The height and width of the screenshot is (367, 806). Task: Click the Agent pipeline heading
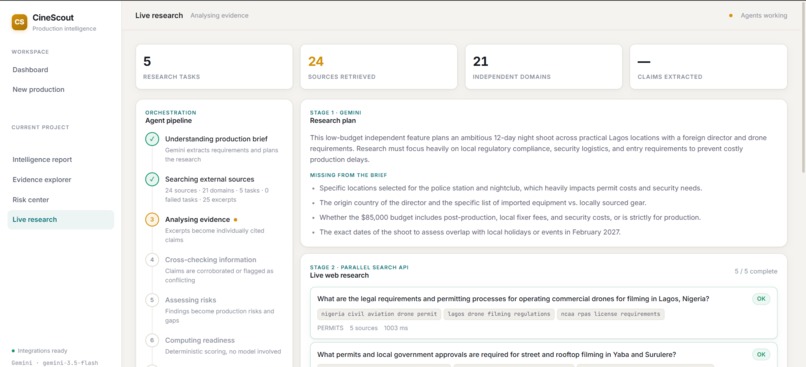click(x=168, y=121)
